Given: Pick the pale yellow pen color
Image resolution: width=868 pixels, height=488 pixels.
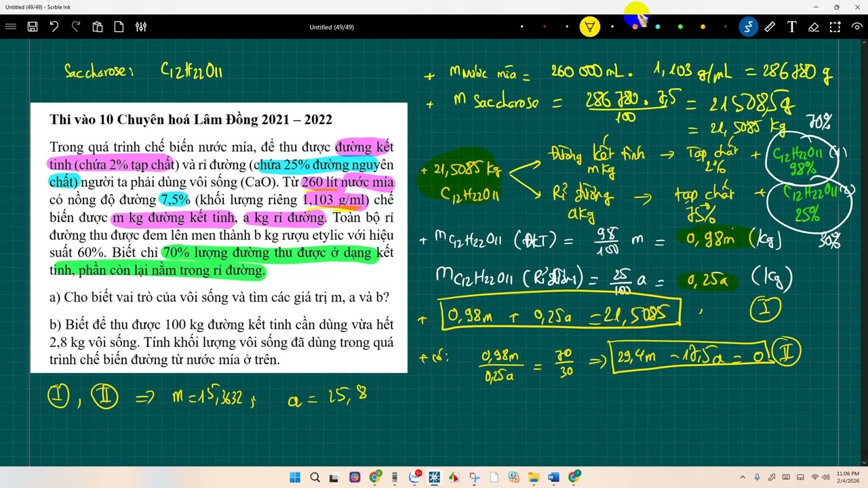Looking at the screenshot, I should click(x=521, y=27).
